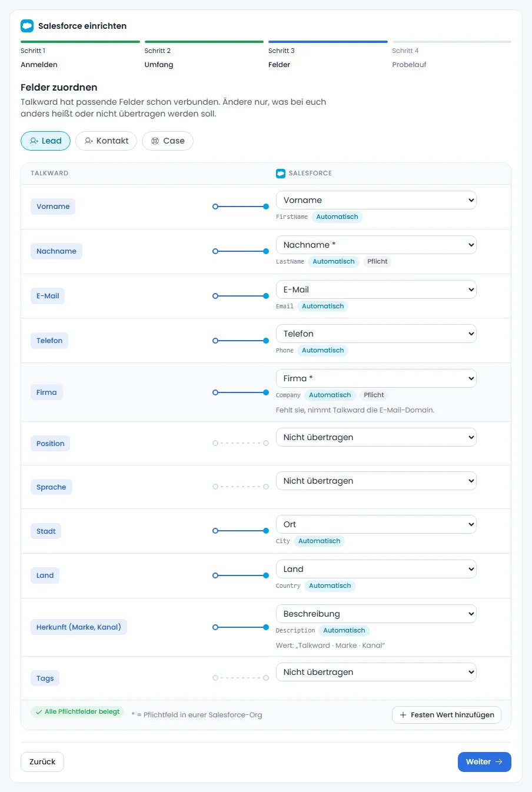
Task: Click the Position Talkward field chip
Action: click(x=50, y=444)
